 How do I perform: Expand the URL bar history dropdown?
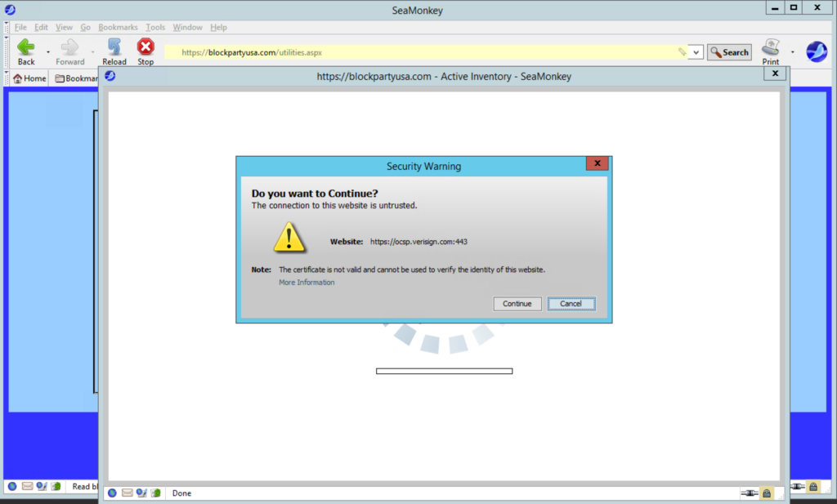696,52
